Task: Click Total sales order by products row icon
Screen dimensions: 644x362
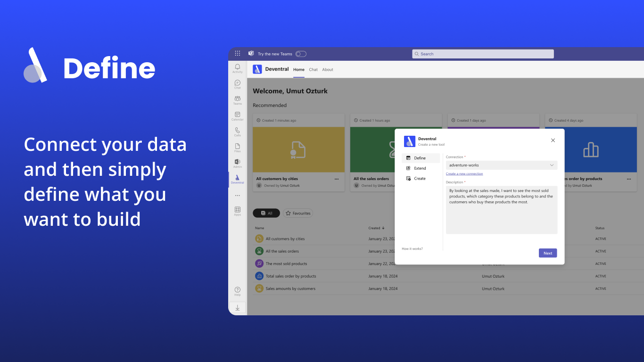Action: [x=259, y=276]
